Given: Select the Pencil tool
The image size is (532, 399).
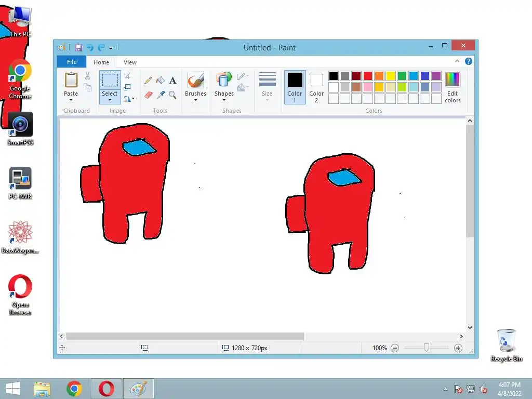Looking at the screenshot, I should [x=148, y=81].
